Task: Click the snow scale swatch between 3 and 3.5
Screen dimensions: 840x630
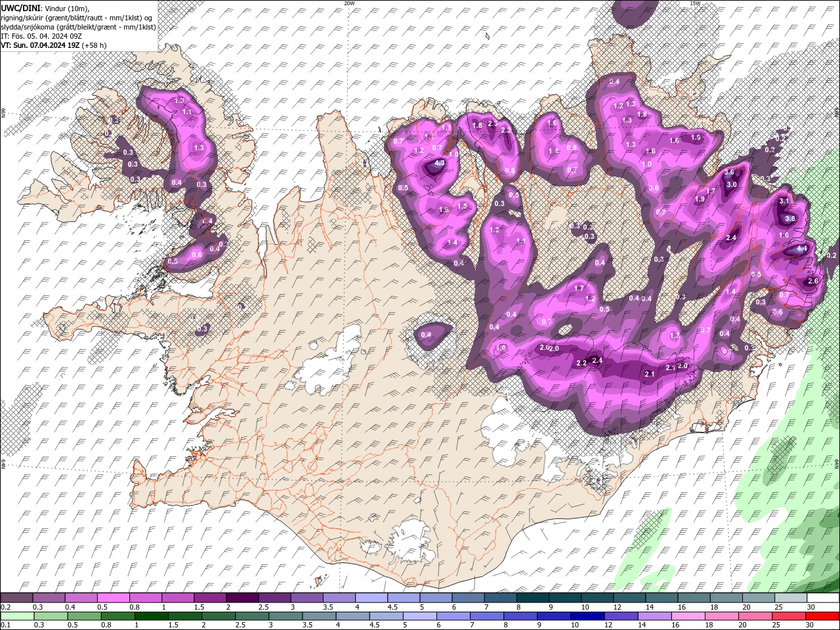Action: click(x=307, y=598)
